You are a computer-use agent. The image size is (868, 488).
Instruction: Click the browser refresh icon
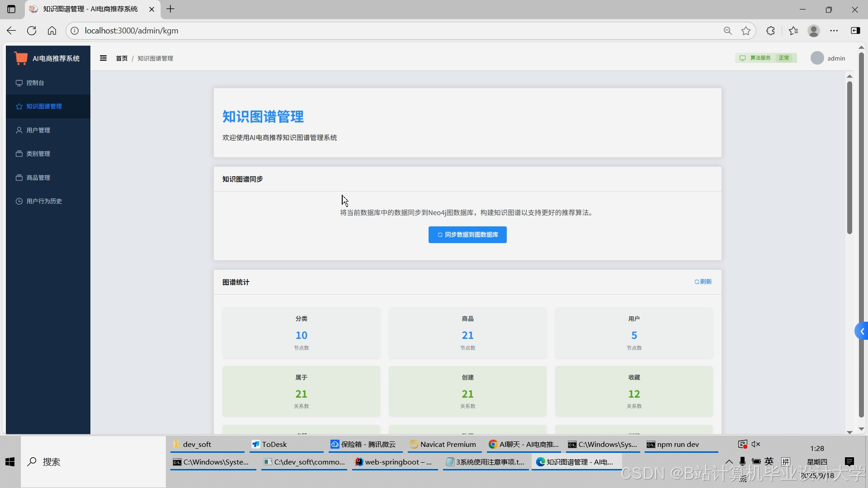32,31
